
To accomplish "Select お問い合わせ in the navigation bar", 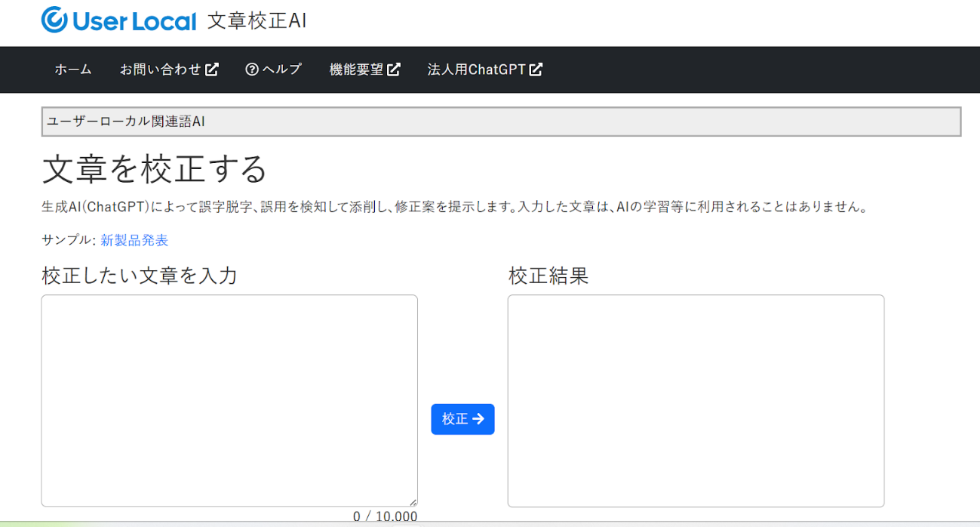I will [161, 69].
